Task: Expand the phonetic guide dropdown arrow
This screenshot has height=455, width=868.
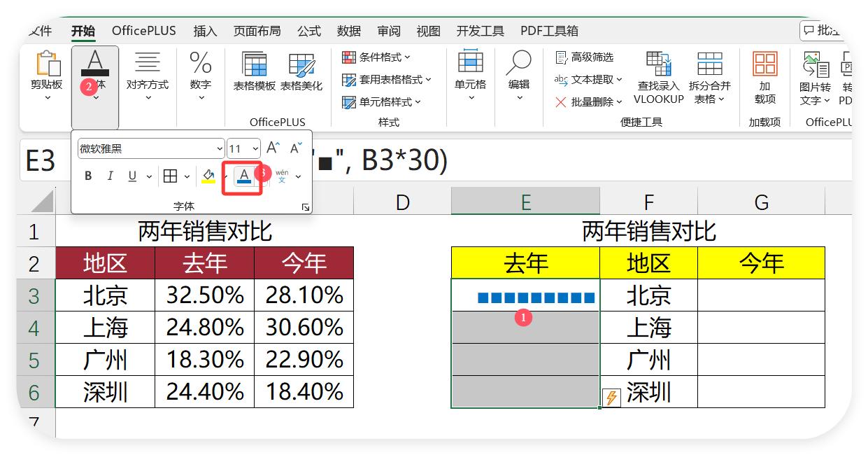Action: coord(299,176)
